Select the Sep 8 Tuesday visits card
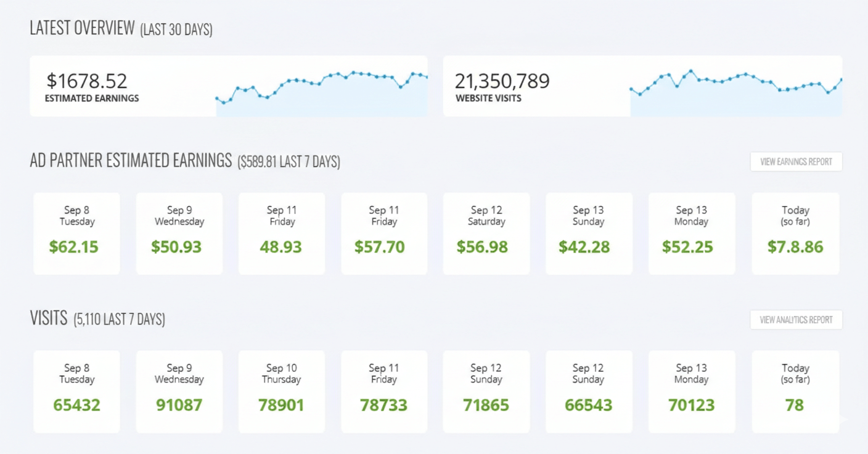This screenshot has width=868, height=454. tap(76, 391)
